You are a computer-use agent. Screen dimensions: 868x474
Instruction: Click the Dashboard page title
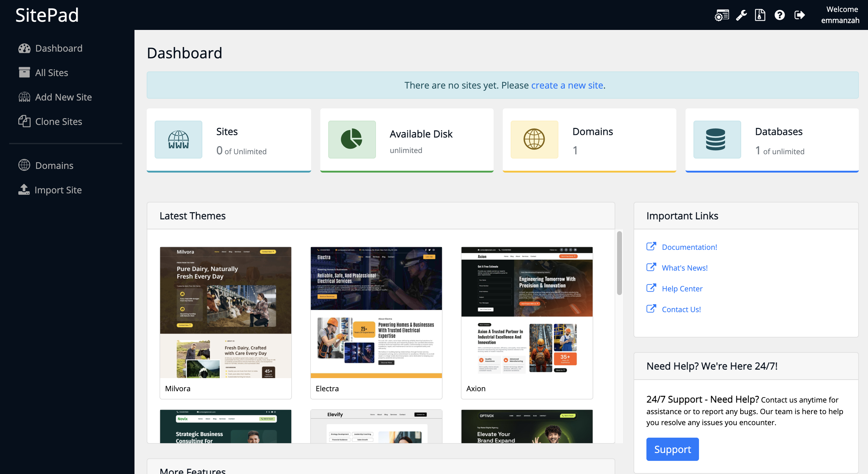click(184, 53)
